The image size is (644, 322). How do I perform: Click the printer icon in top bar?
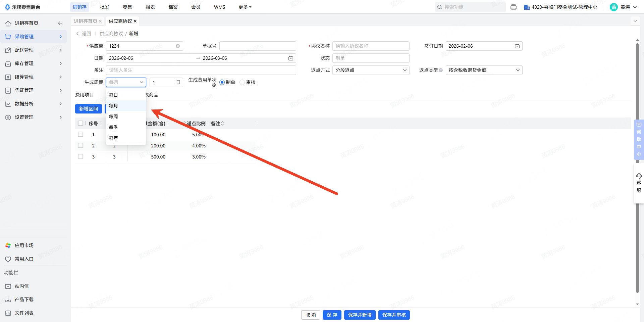[514, 7]
